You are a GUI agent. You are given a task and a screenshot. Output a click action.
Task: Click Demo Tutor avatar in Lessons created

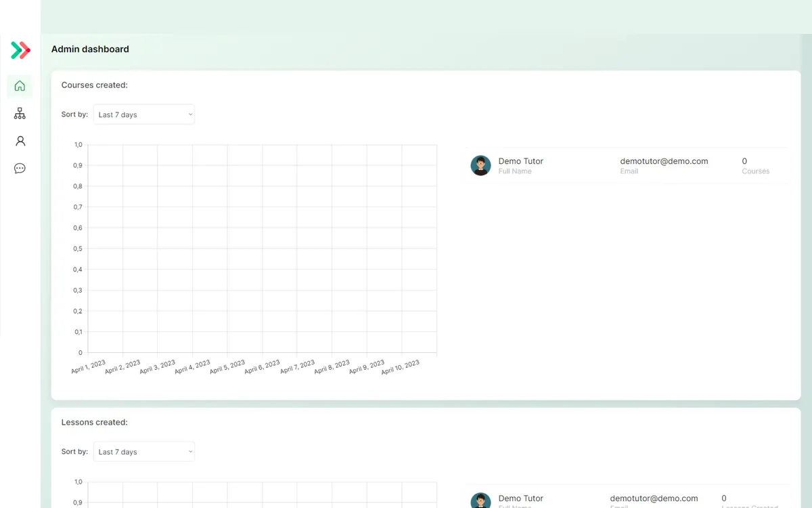pos(481,500)
